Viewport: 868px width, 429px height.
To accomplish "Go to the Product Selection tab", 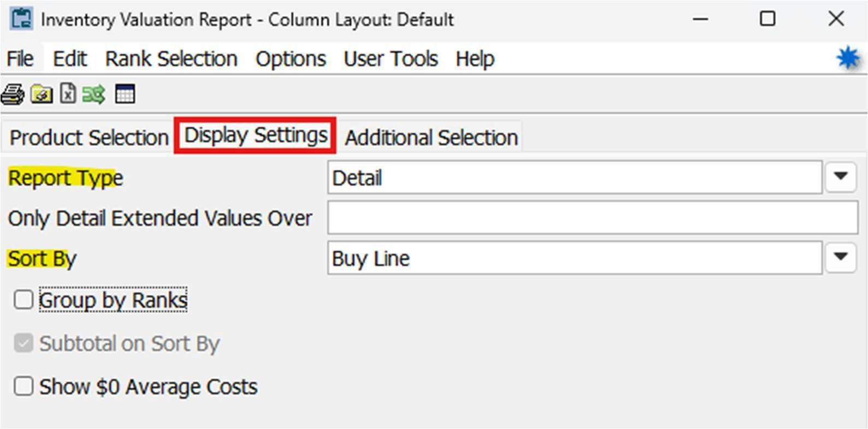I will click(89, 138).
